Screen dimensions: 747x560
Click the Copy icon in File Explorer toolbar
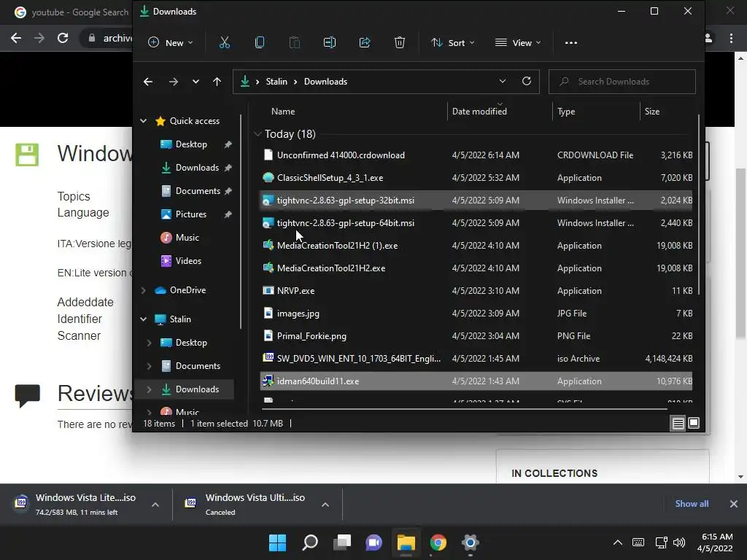click(260, 43)
